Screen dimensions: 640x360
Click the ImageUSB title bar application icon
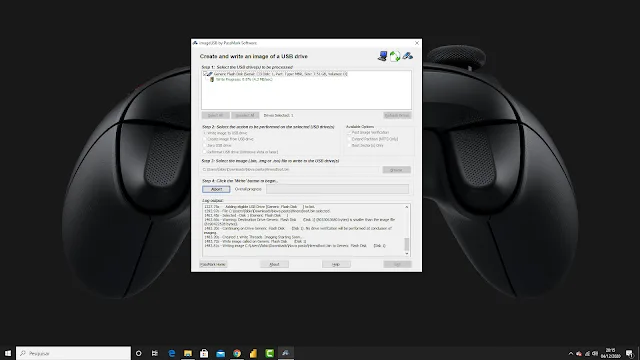click(196, 43)
